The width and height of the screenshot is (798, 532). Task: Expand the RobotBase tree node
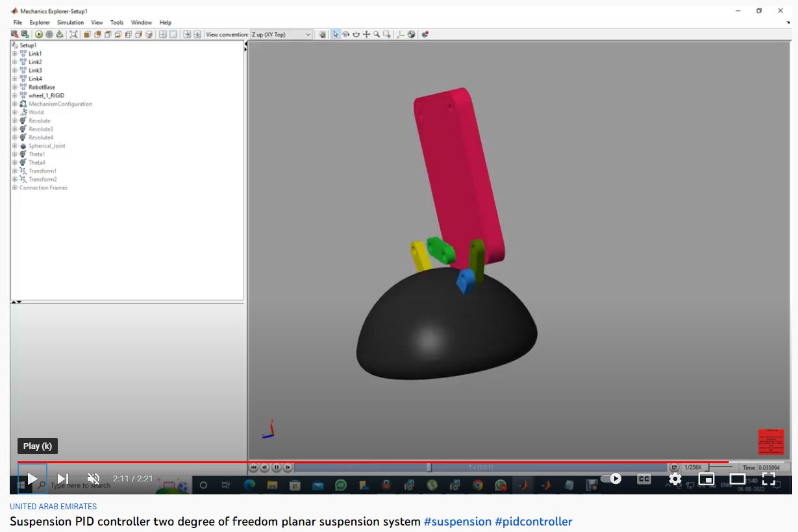coord(15,87)
